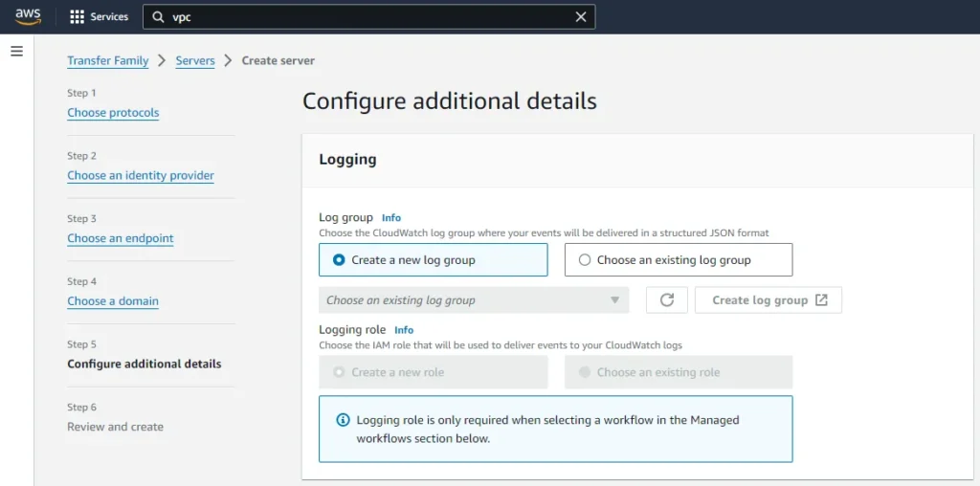Viewport: 980px width, 486px height.
Task: Click the AWS logo home icon
Action: [x=28, y=16]
